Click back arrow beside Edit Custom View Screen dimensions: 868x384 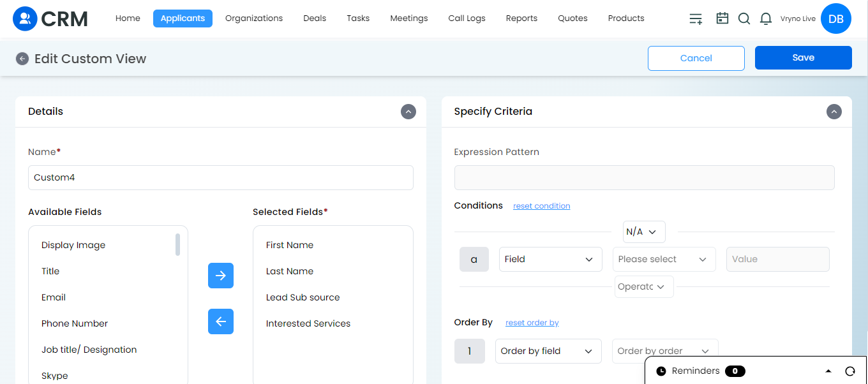(x=22, y=59)
